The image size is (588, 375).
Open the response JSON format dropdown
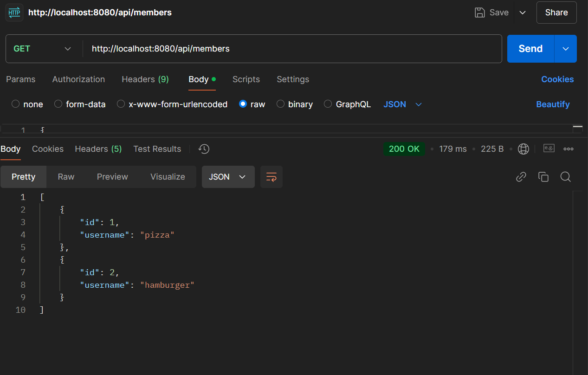click(x=228, y=177)
